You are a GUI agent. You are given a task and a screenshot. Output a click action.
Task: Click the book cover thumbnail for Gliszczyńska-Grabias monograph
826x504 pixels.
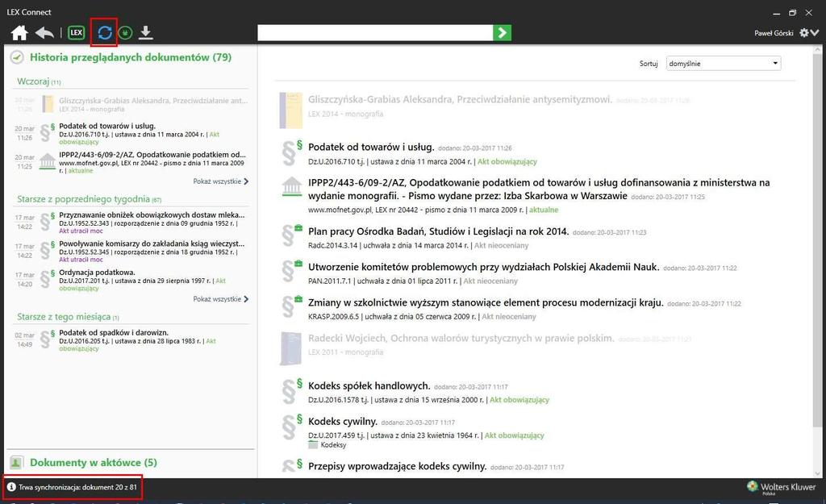coord(290,110)
